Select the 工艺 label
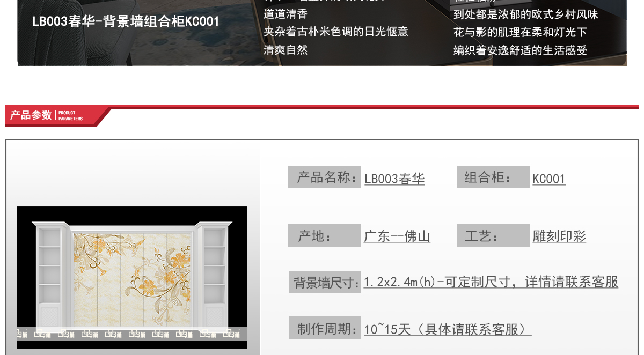This screenshot has width=644, height=355. click(x=493, y=235)
